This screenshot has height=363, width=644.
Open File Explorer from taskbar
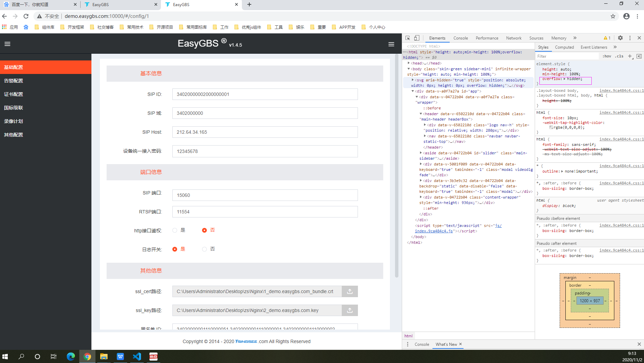(x=104, y=357)
